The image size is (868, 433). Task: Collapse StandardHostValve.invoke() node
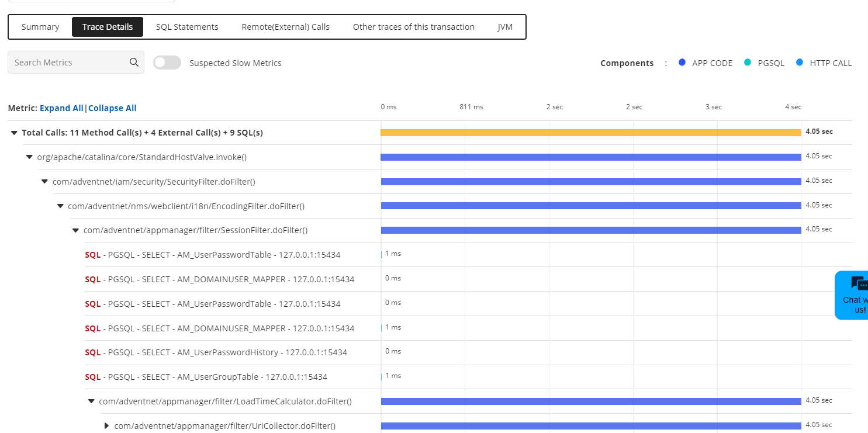pos(29,157)
